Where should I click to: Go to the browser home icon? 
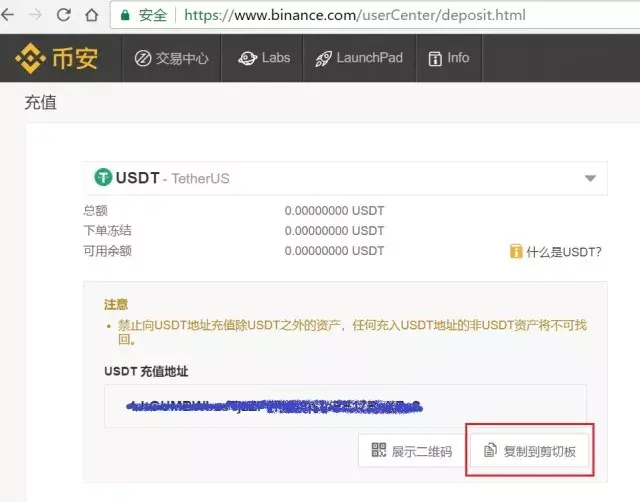tap(91, 15)
